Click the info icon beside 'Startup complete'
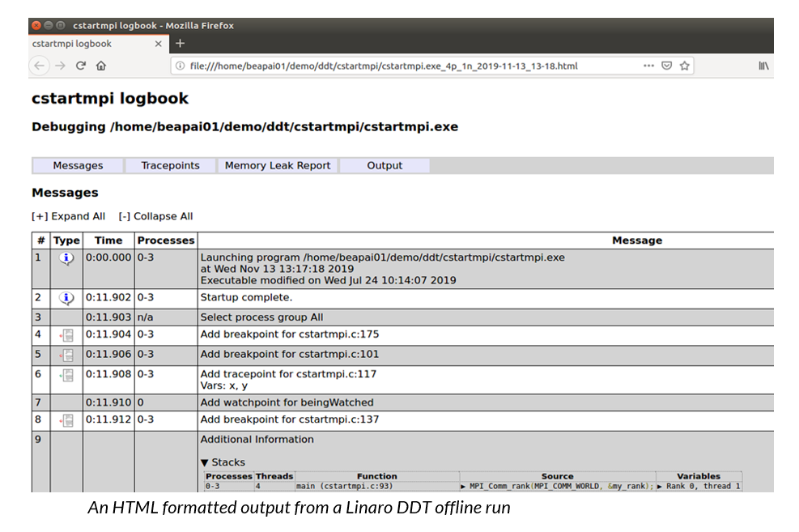The height and width of the screenshot is (532, 799). click(x=66, y=298)
